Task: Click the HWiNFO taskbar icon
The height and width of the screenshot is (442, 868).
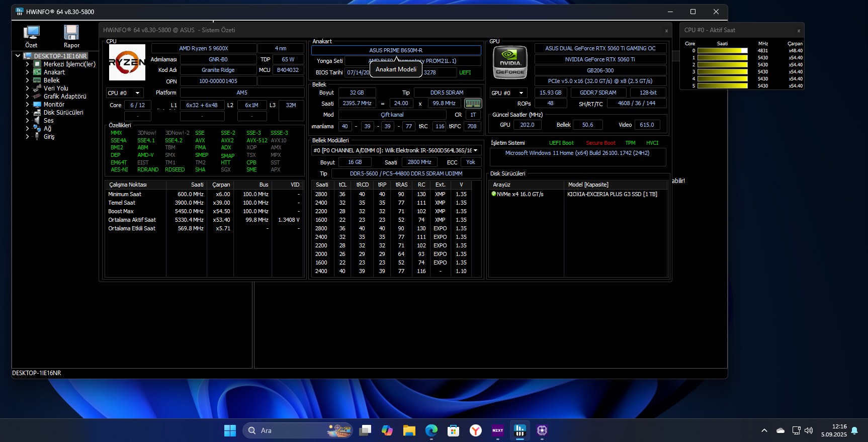Action: coord(520,430)
